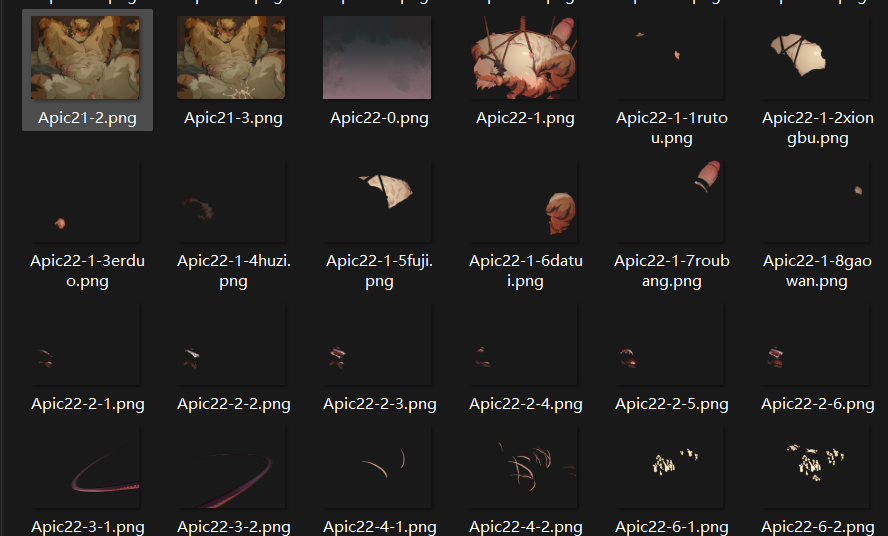Screen dimensions: 888x536
Task: Click the Apic22-2-2.png thumbnail
Action: pos(231,345)
